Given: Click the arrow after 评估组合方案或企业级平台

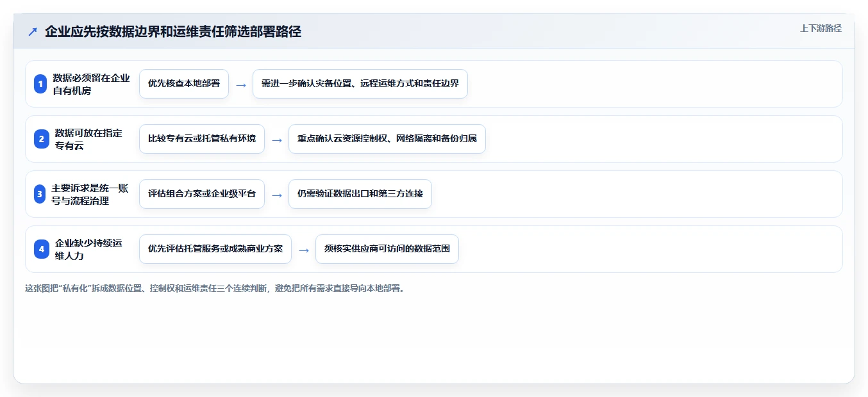Looking at the screenshot, I should pos(277,195).
